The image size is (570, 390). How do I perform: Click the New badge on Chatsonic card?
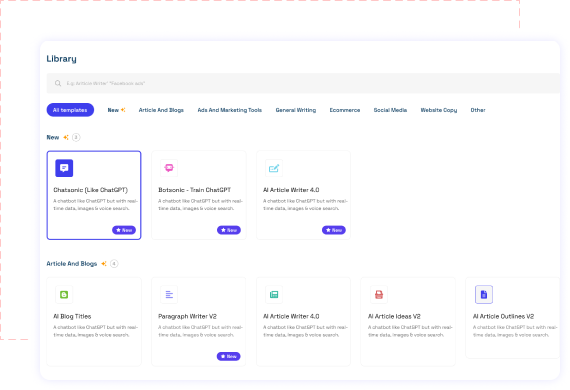pos(124,230)
